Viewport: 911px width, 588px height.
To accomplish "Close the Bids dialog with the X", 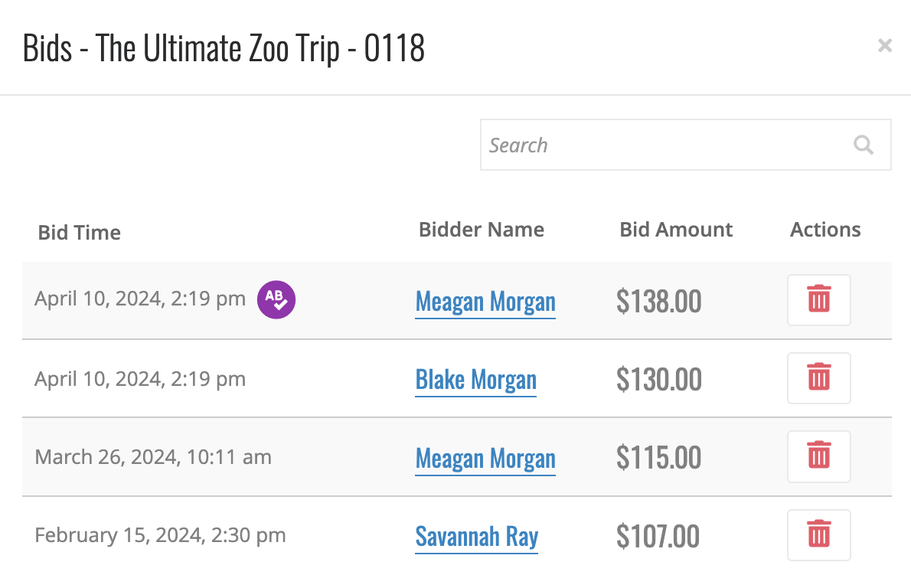I will click(x=884, y=45).
